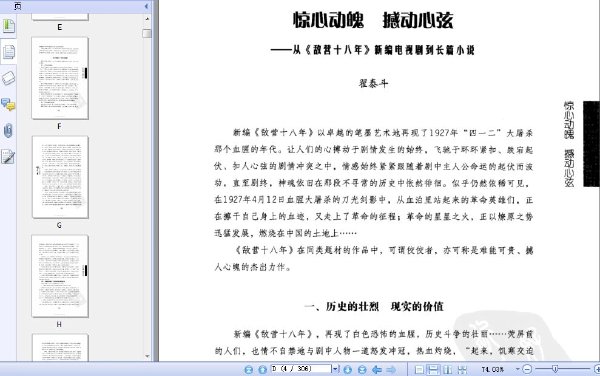Go to previous page button
The image size is (600, 376).
click(x=262, y=369)
